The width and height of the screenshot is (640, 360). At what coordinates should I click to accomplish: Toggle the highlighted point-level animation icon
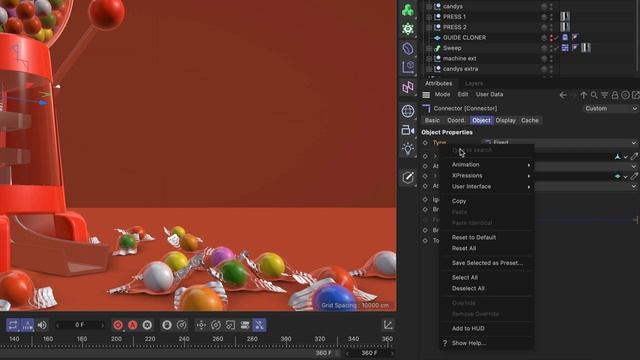pos(259,325)
